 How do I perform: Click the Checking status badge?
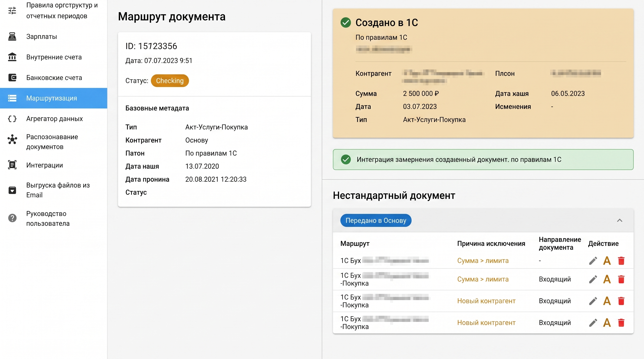point(170,81)
